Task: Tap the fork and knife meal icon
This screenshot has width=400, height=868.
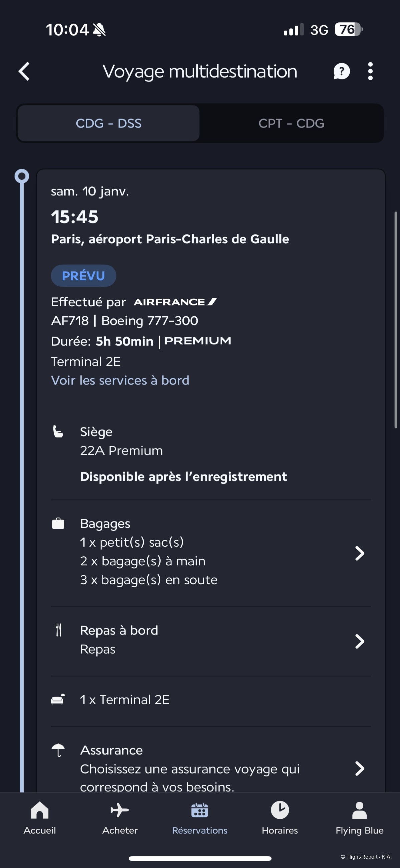Action: click(59, 630)
